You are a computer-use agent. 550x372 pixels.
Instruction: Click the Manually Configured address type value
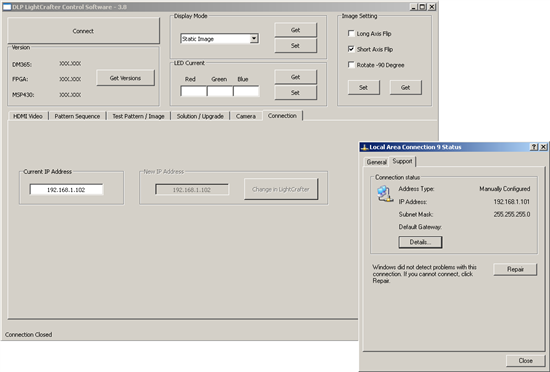point(504,189)
